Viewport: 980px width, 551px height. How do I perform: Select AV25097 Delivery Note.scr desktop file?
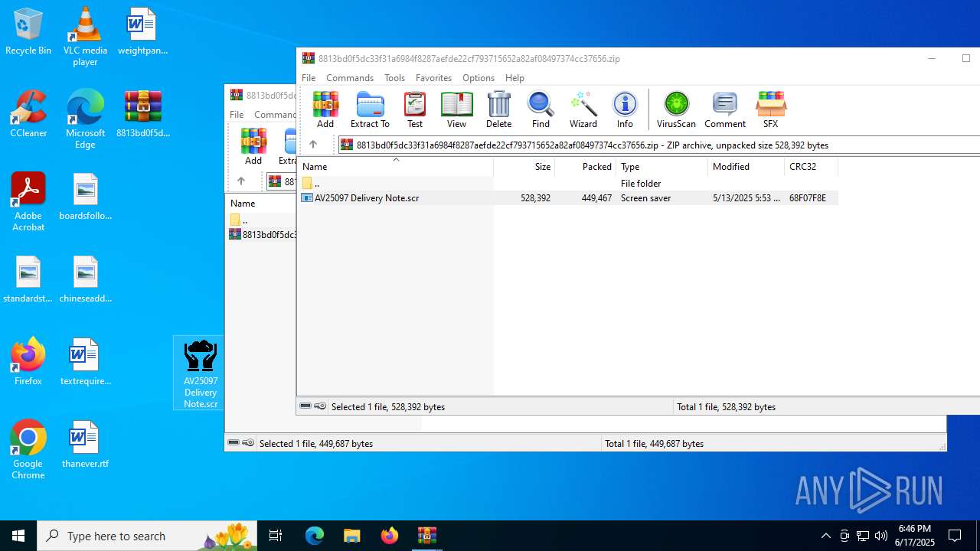[201, 373]
